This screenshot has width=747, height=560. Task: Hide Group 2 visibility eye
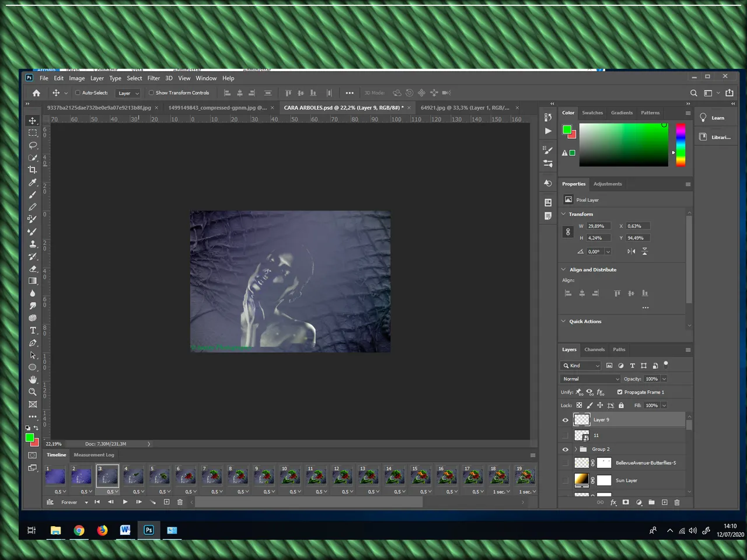565,449
